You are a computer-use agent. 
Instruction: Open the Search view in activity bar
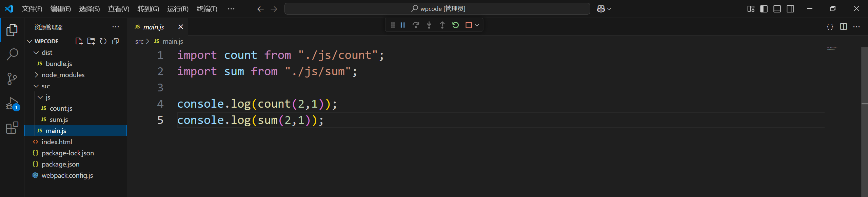(x=12, y=54)
